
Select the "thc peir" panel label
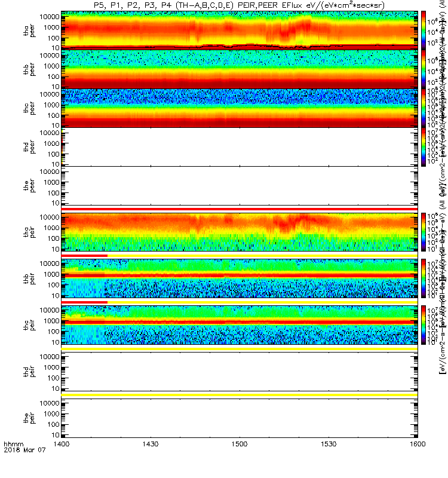29,325
